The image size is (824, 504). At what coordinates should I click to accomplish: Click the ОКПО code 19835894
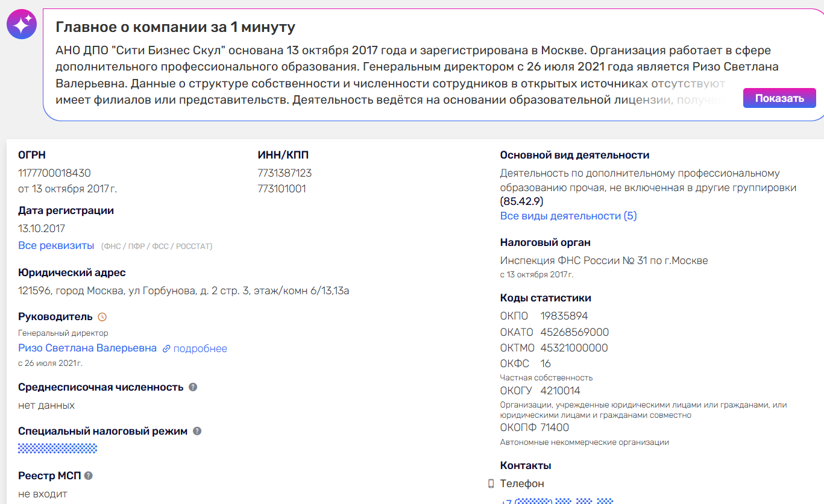coord(564,316)
